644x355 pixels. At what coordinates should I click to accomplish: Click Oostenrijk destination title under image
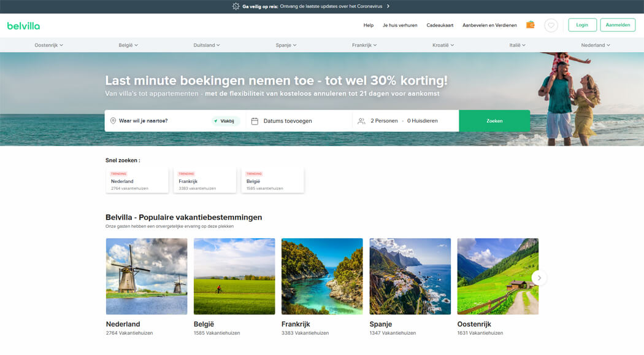click(474, 324)
